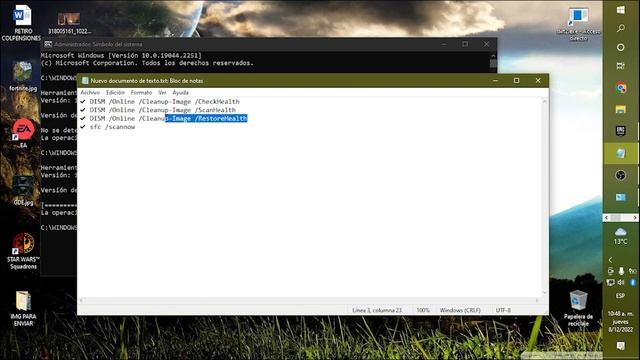The image size is (640, 360).
Task: Close the Símbolo del sistema window
Action: click(x=486, y=44)
